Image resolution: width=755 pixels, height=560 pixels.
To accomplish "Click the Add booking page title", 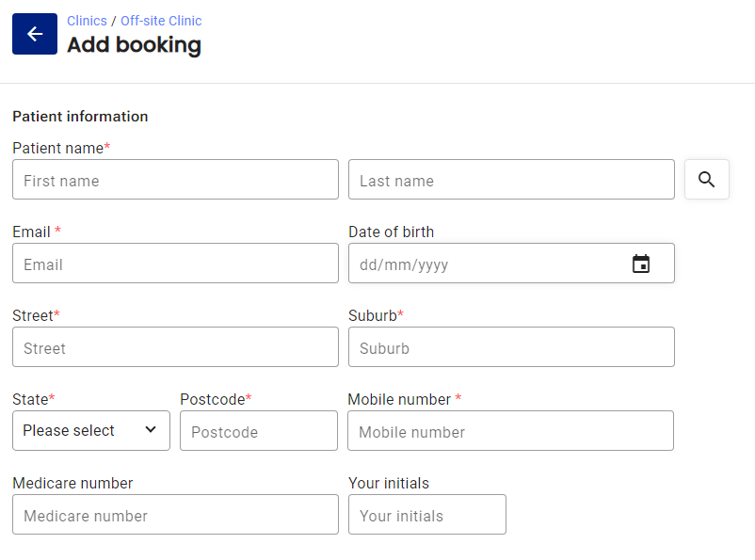I will click(134, 45).
